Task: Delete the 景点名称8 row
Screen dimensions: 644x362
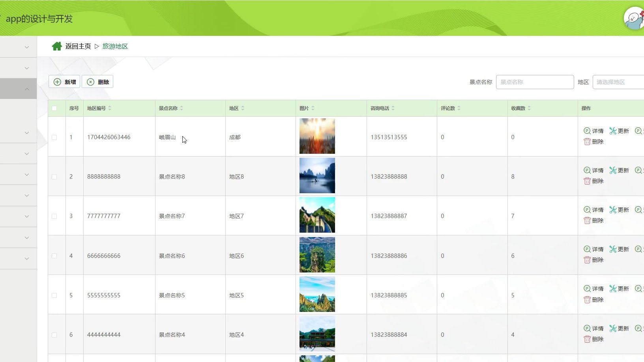Action: [x=593, y=181]
